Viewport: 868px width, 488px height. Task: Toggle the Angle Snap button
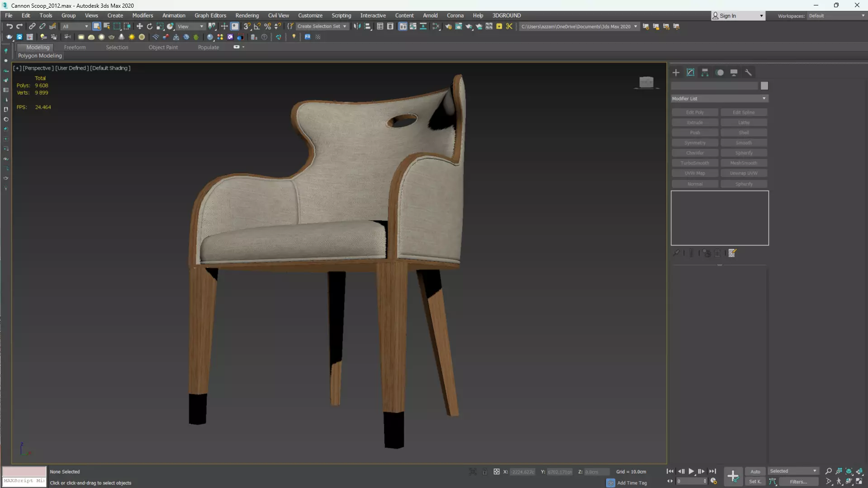(x=257, y=26)
